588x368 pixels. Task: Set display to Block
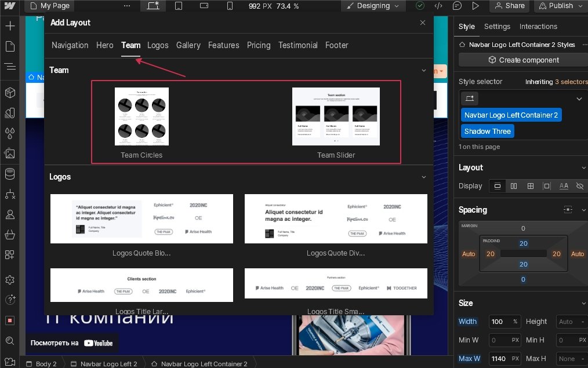pos(497,186)
